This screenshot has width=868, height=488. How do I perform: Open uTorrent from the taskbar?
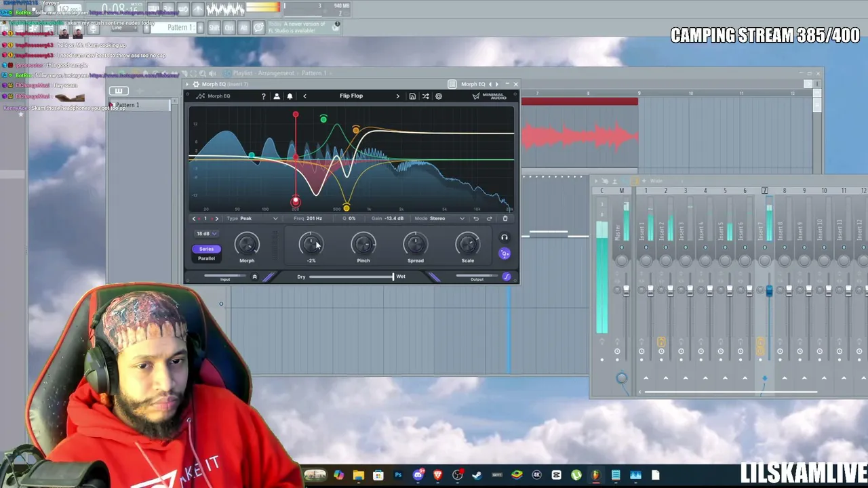[x=576, y=475]
